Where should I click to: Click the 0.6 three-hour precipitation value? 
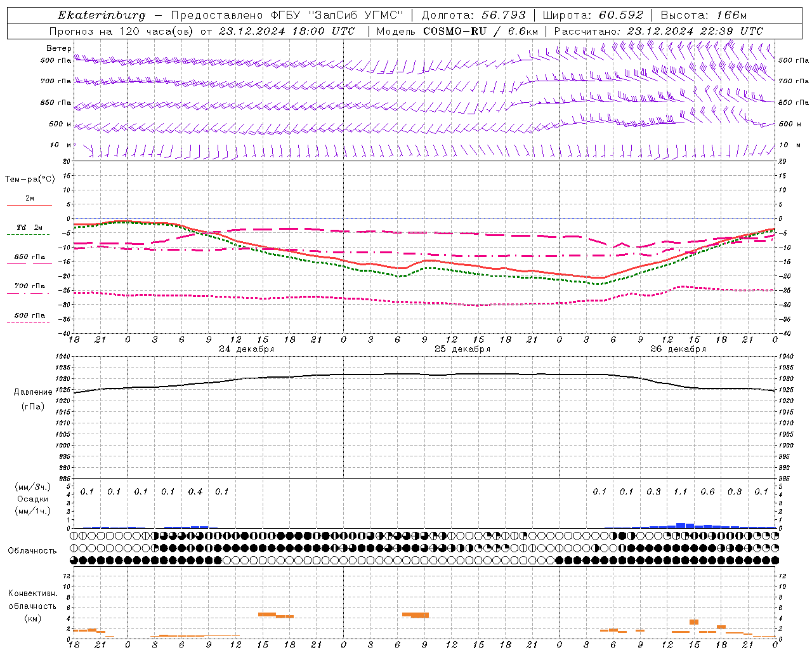[707, 492]
